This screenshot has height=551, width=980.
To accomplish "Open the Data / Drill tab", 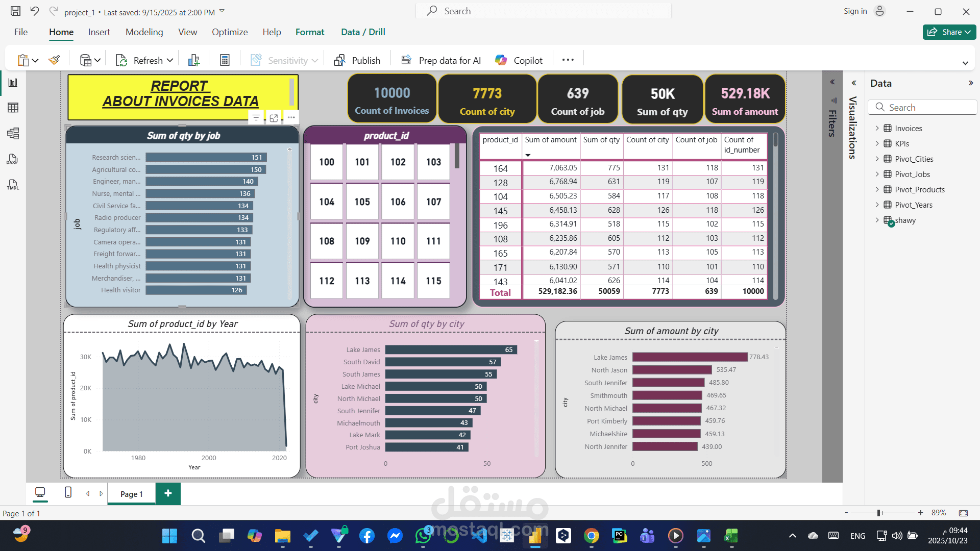I will point(363,32).
